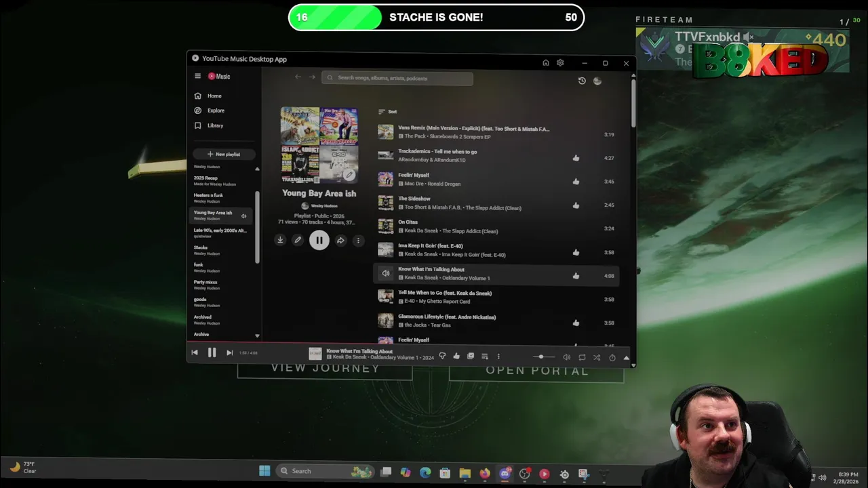Open settings gear in title bar
This screenshot has width=868, height=488.
pyautogui.click(x=560, y=63)
